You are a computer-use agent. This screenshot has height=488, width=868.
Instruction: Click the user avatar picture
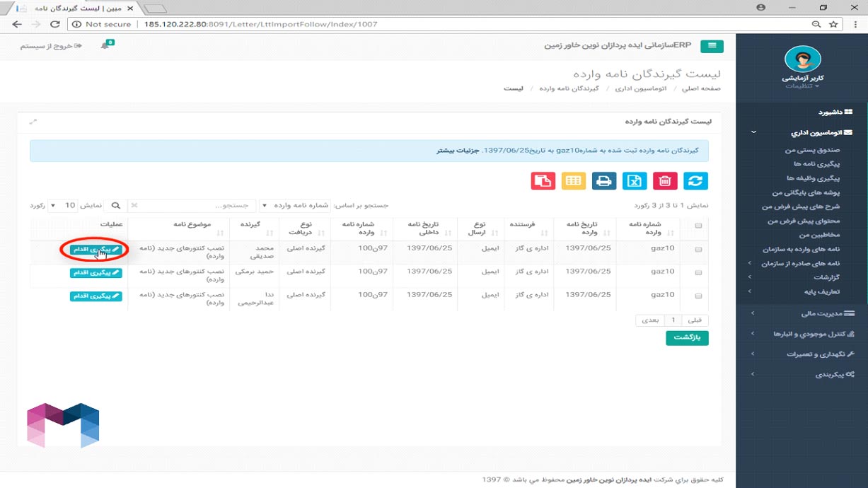803,59
